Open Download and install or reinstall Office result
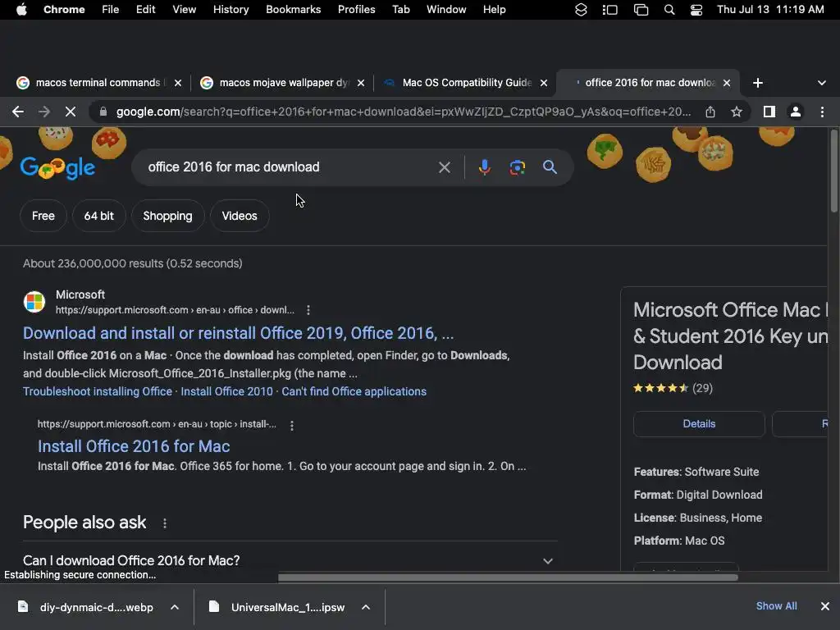The height and width of the screenshot is (630, 840). 239,333
